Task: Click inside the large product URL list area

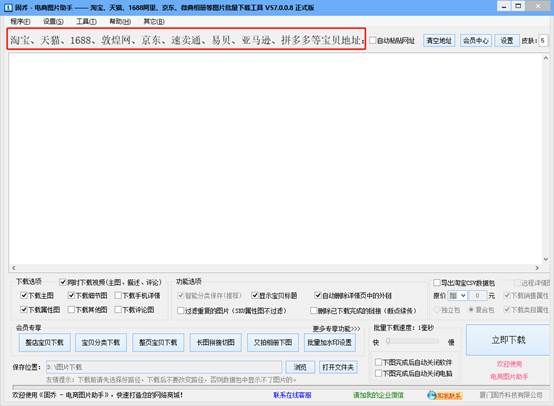Action: click(x=276, y=158)
